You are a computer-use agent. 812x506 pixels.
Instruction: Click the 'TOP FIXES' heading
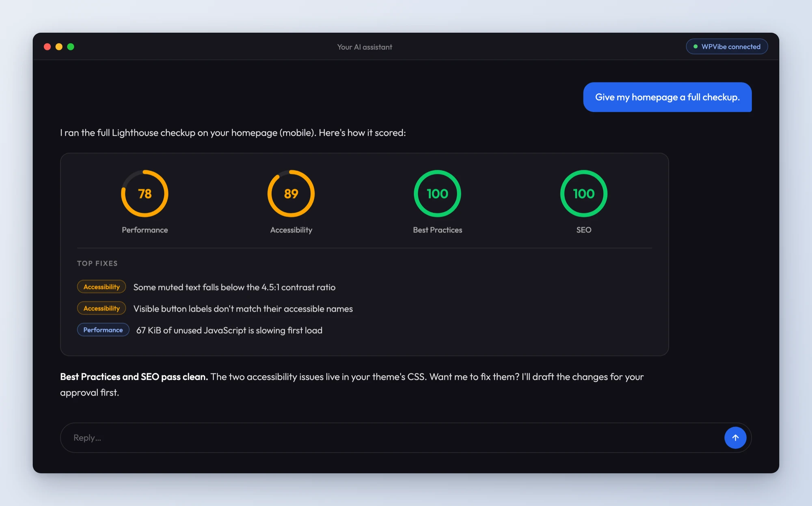pos(97,263)
